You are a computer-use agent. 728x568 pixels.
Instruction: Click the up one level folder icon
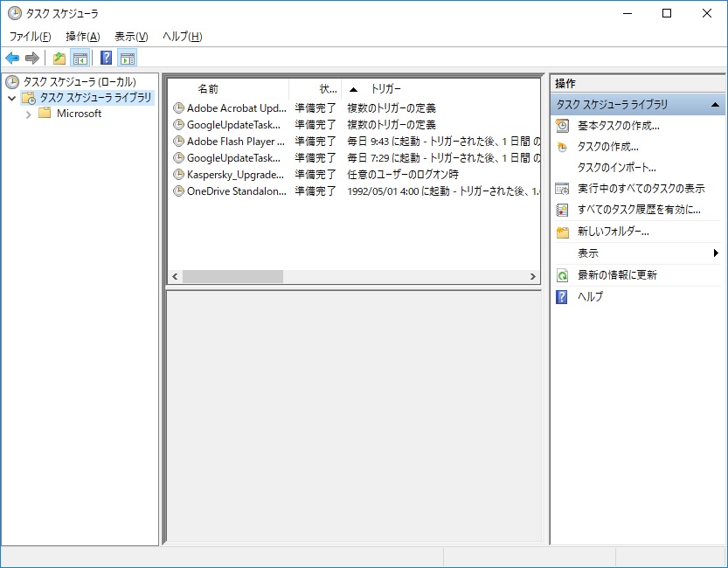click(59, 59)
